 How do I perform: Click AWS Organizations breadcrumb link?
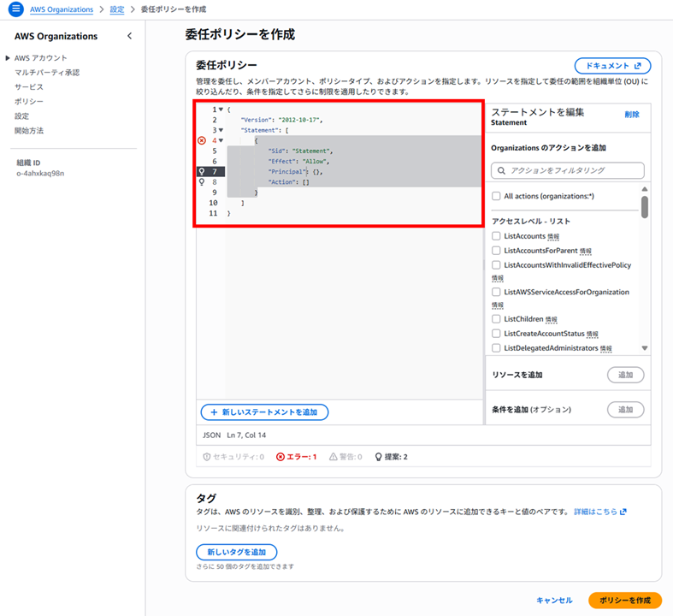(62, 9)
